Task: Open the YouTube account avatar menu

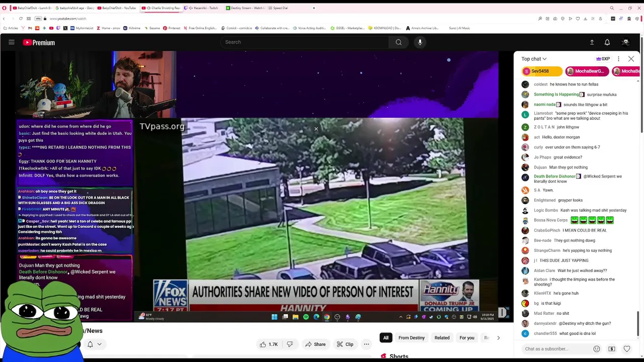Action: (625, 42)
